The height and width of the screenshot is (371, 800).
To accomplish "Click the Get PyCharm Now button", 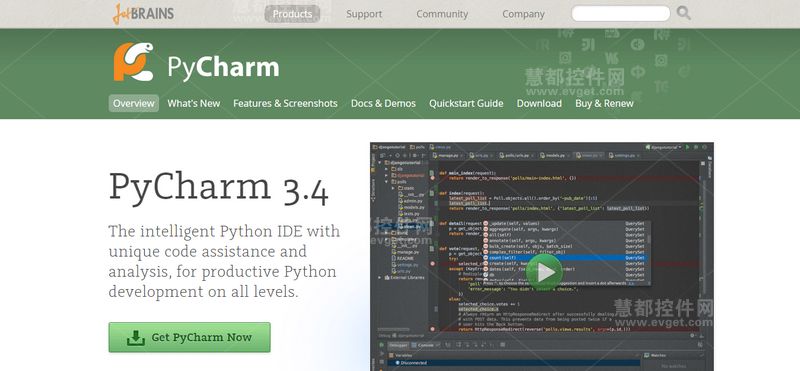I will [x=189, y=337].
